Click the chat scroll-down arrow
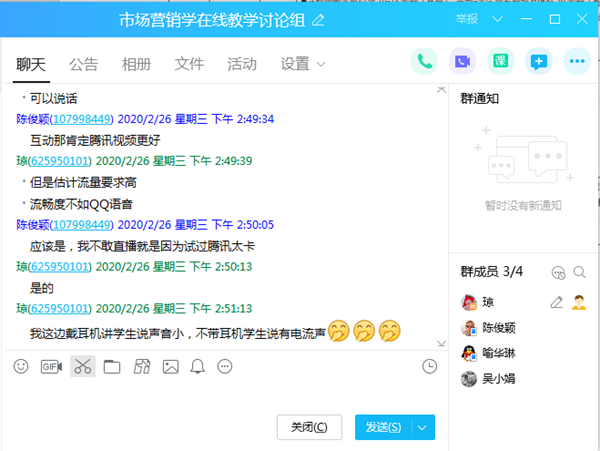This screenshot has width=600, height=451. pos(441,343)
